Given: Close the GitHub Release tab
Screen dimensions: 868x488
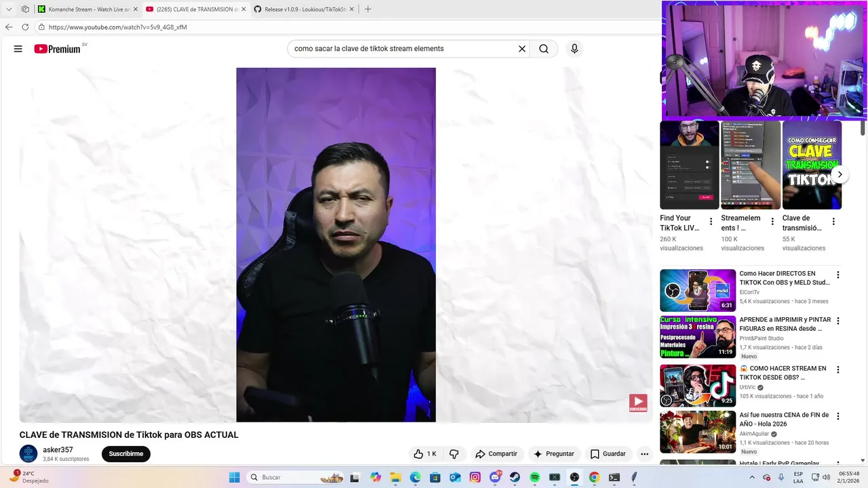Looking at the screenshot, I should point(353,9).
